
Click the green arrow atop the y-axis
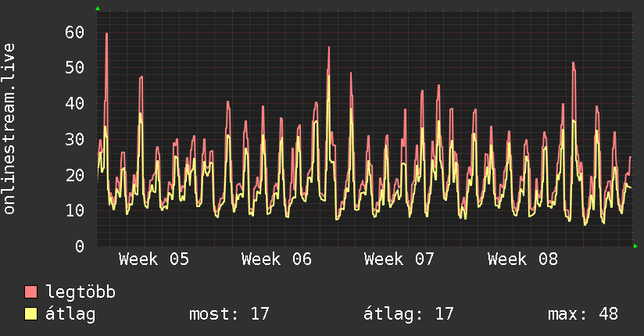click(98, 9)
